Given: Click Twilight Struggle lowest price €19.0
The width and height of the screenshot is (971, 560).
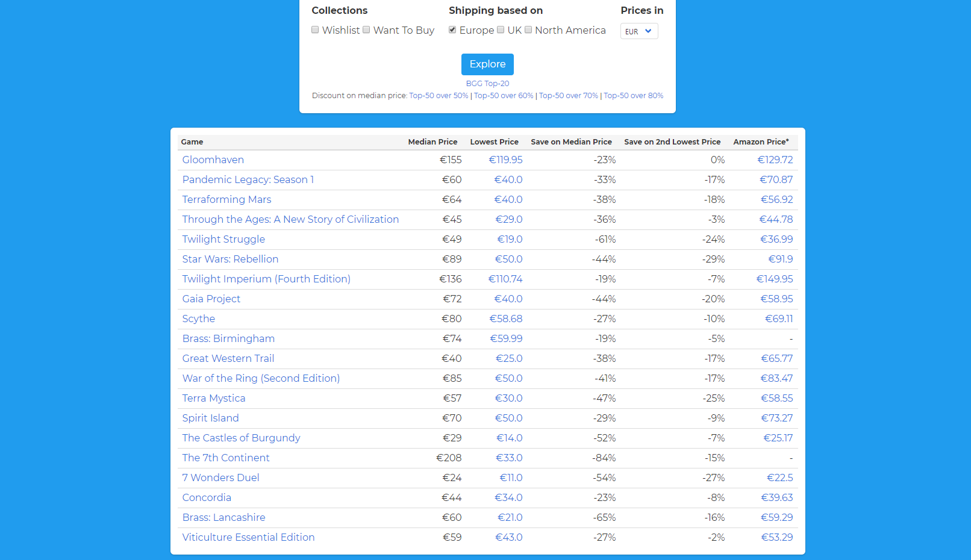Looking at the screenshot, I should pos(510,239).
